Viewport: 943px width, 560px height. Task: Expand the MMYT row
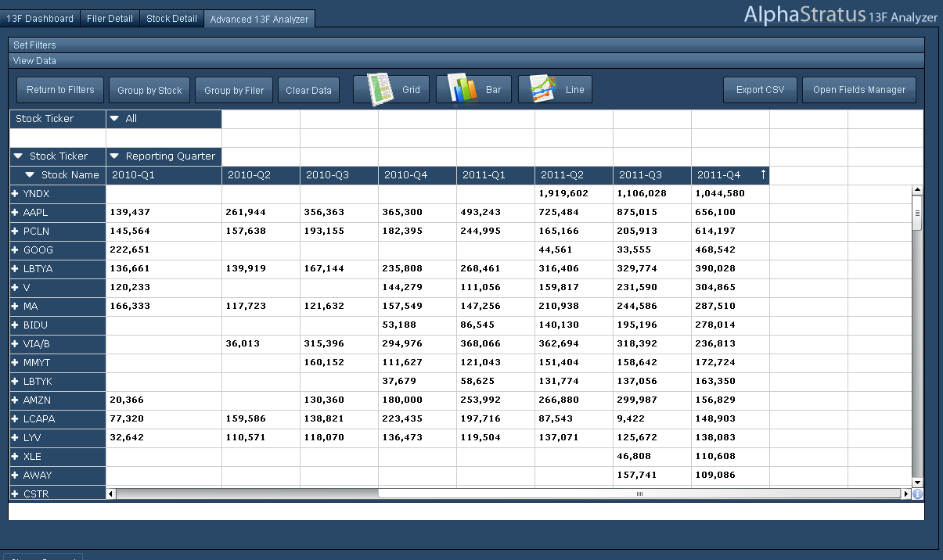coord(15,362)
